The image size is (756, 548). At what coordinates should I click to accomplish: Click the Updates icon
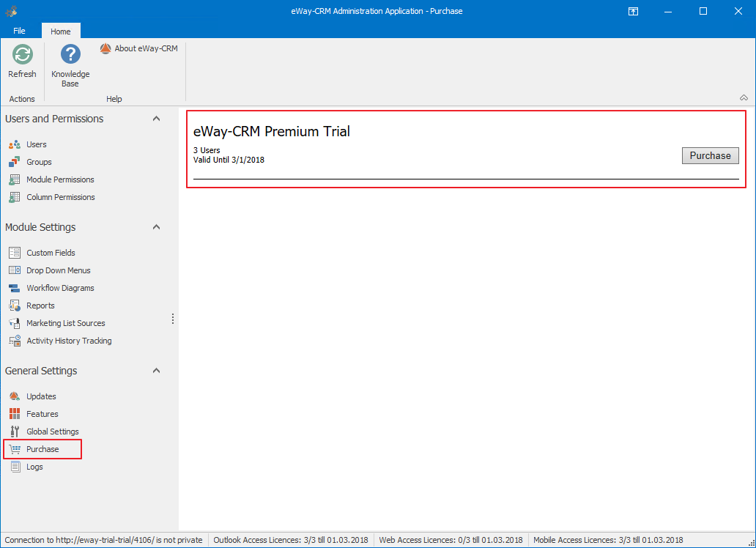[x=15, y=396]
